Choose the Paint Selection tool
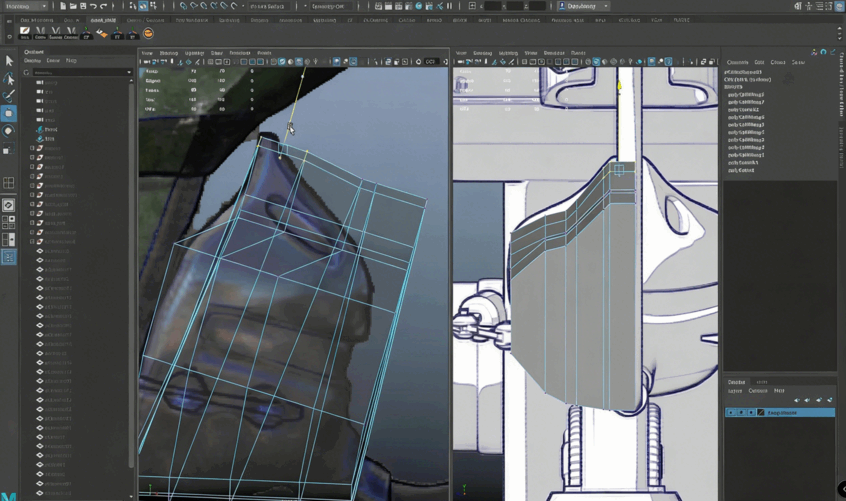This screenshot has width=846, height=501. point(9,96)
